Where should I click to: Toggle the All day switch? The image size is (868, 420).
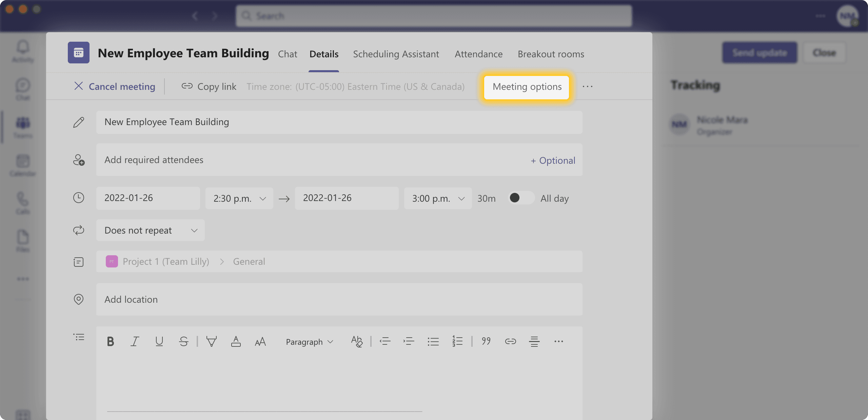[521, 198]
